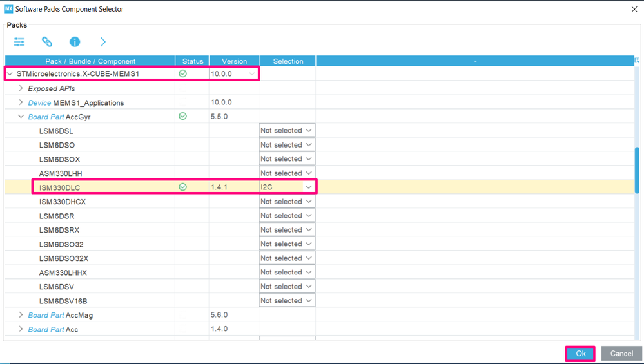The width and height of the screenshot is (644, 364).
Task: Click the chain link icon in Packs toolbar
Action: click(x=47, y=41)
